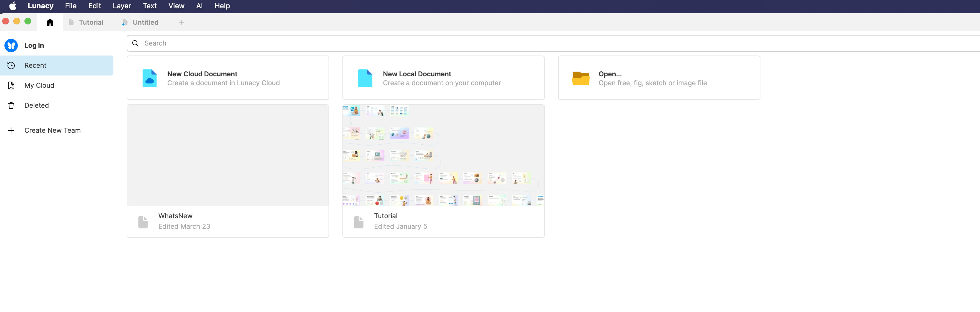This screenshot has width=980, height=312.
Task: Go to the Home tab icon
Action: (50, 22)
